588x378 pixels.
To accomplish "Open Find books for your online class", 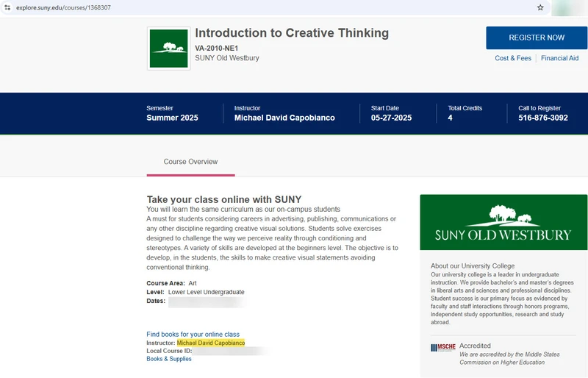I will click(x=193, y=334).
